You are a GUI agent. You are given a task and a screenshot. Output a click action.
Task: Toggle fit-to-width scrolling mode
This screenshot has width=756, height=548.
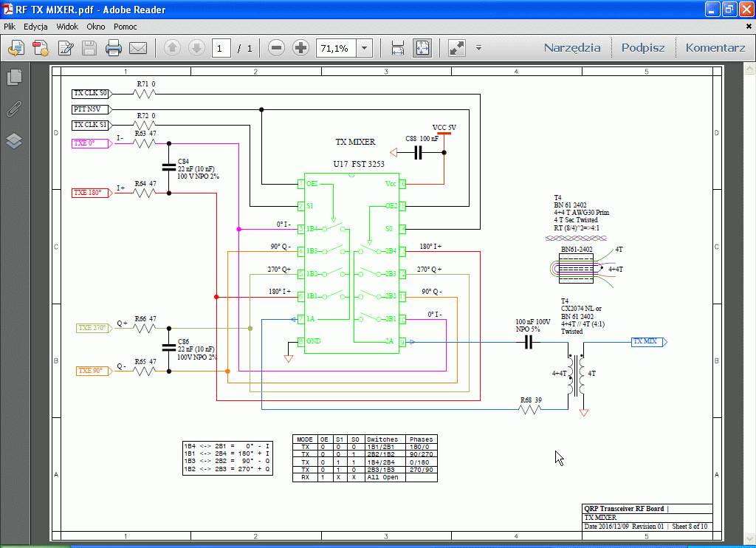pyautogui.click(x=398, y=49)
